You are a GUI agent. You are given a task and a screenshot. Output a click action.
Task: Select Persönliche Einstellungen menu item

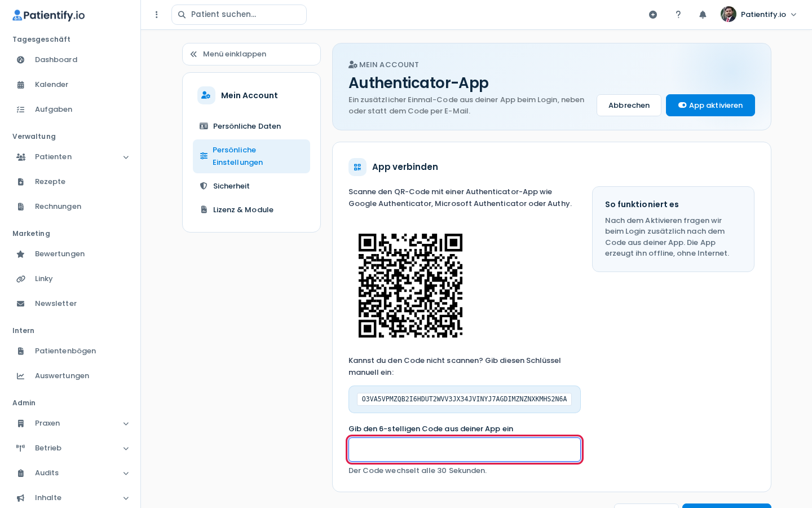pyautogui.click(x=251, y=156)
